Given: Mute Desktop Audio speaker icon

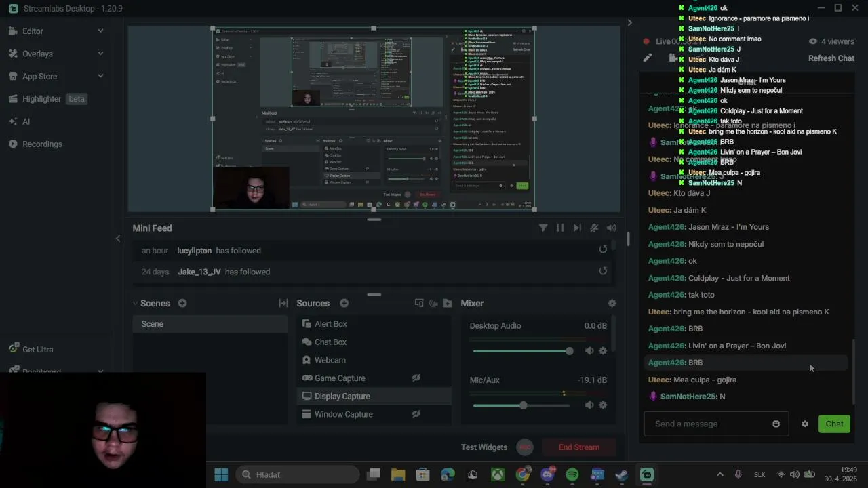Looking at the screenshot, I should tap(589, 351).
